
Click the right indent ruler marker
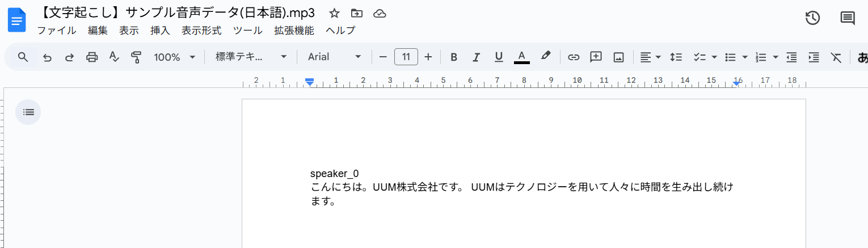click(x=736, y=83)
